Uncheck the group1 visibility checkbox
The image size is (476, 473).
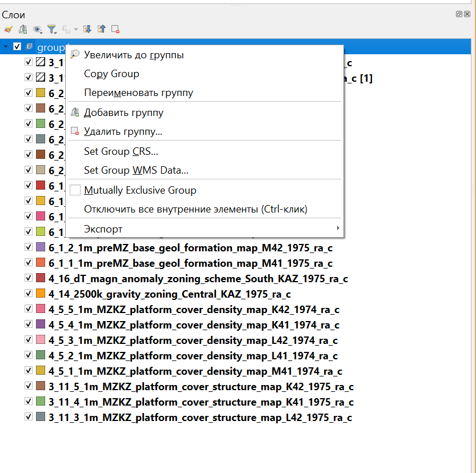click(17, 47)
